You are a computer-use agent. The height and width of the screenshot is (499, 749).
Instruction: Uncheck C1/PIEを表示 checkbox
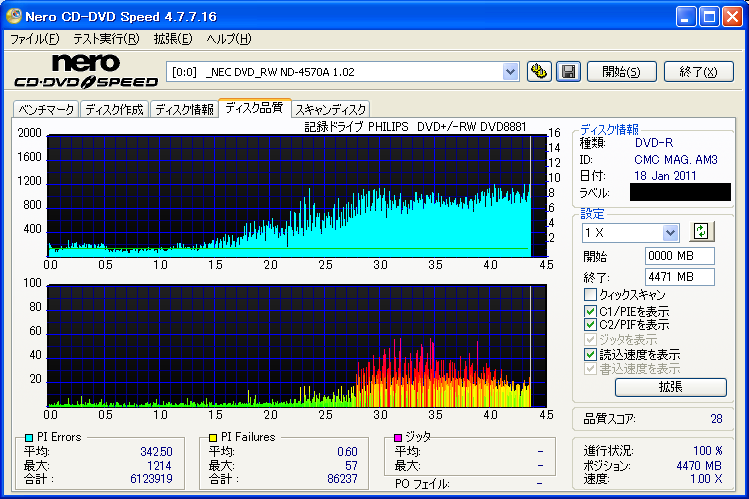point(590,311)
